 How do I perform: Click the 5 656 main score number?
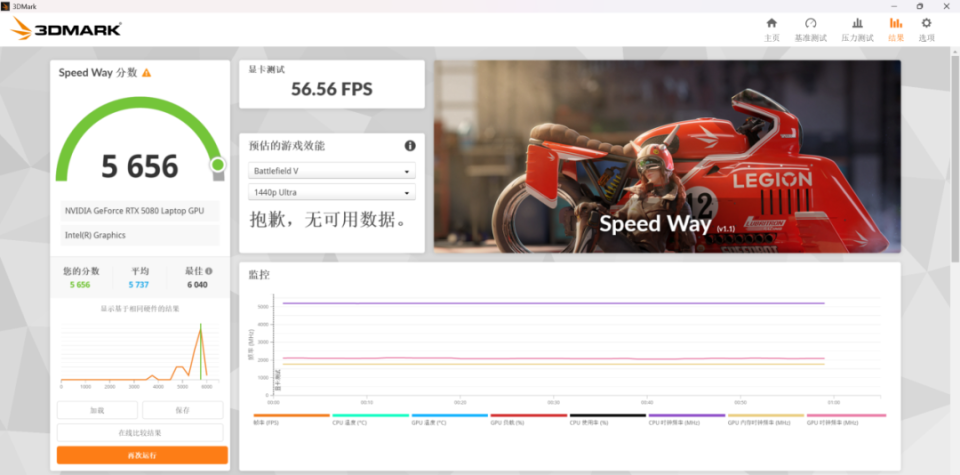click(x=140, y=166)
